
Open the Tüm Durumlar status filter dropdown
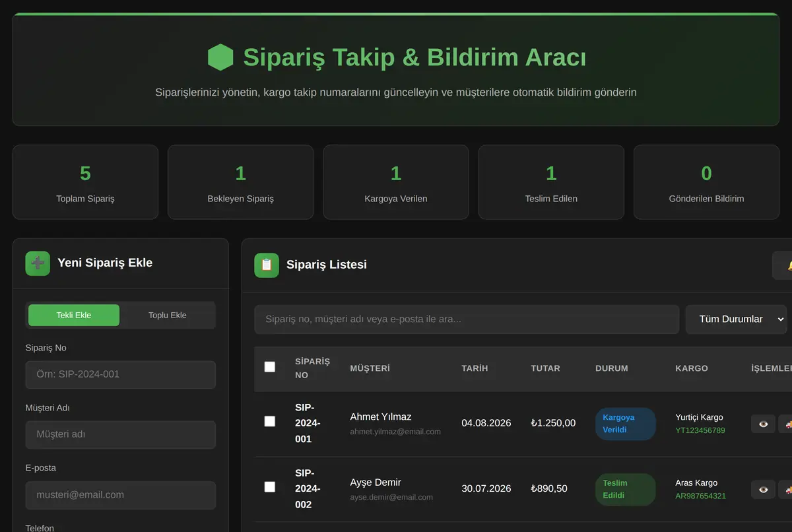coord(736,319)
